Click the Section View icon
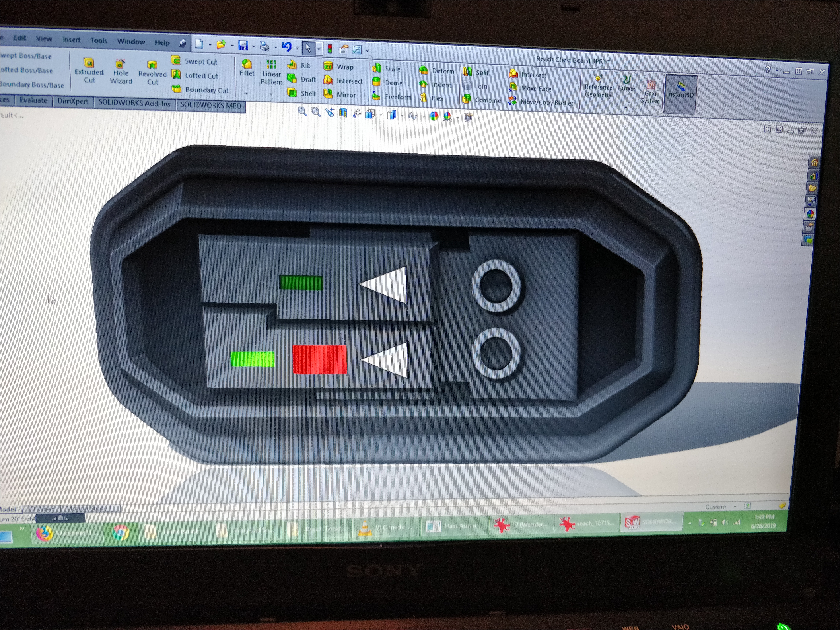 point(343,113)
